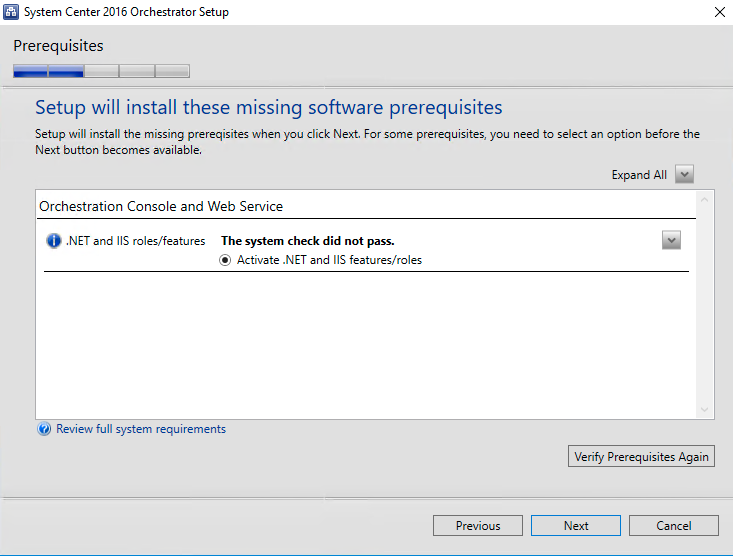Screen dimensions: 733x556
Task: Proceed by clicking the Next button
Action: click(x=576, y=526)
